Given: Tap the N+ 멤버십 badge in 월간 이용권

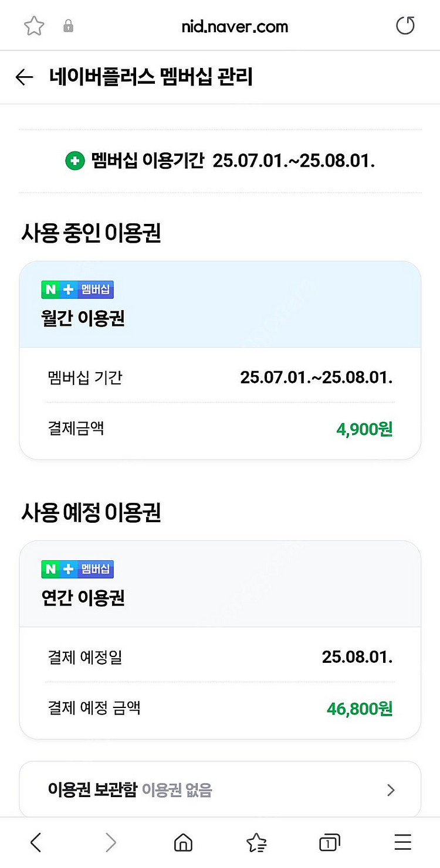Looking at the screenshot, I should pos(77,290).
